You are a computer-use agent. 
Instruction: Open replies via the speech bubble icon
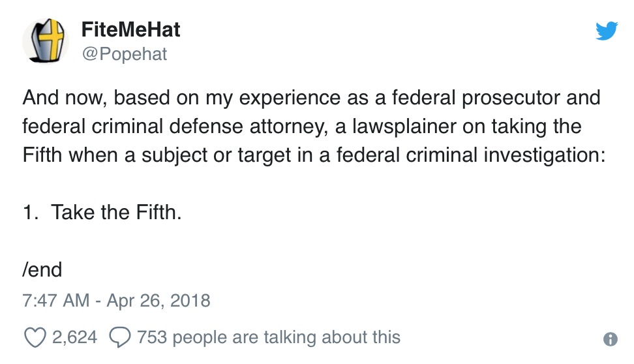coord(119,337)
